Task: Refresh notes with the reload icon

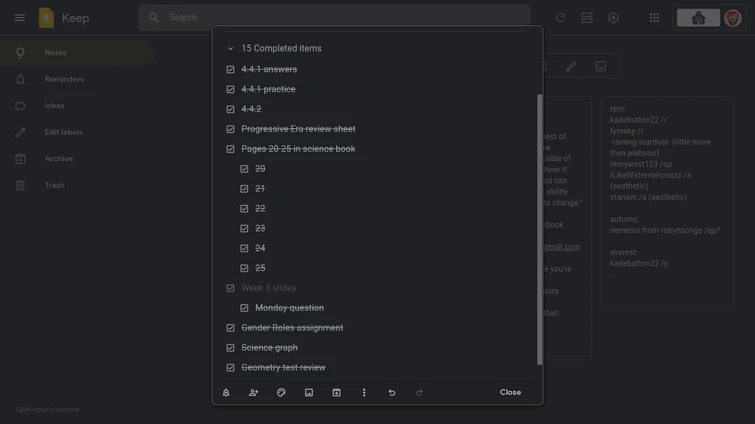Action: [560, 18]
